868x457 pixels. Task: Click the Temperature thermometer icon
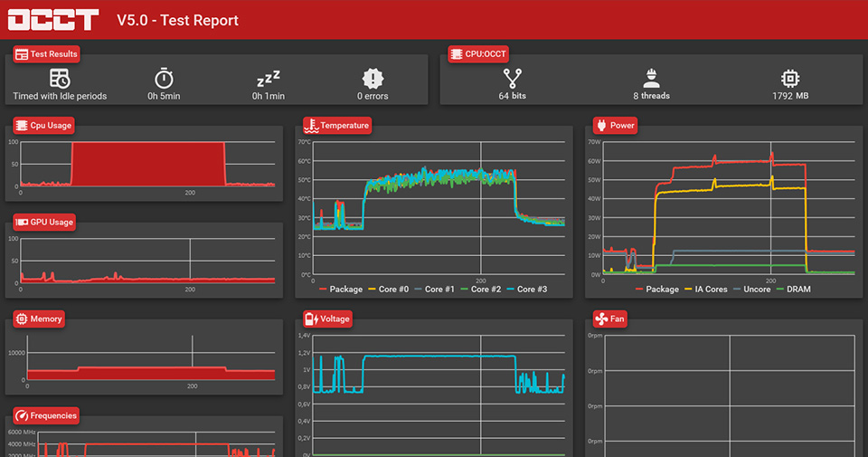tap(312, 126)
